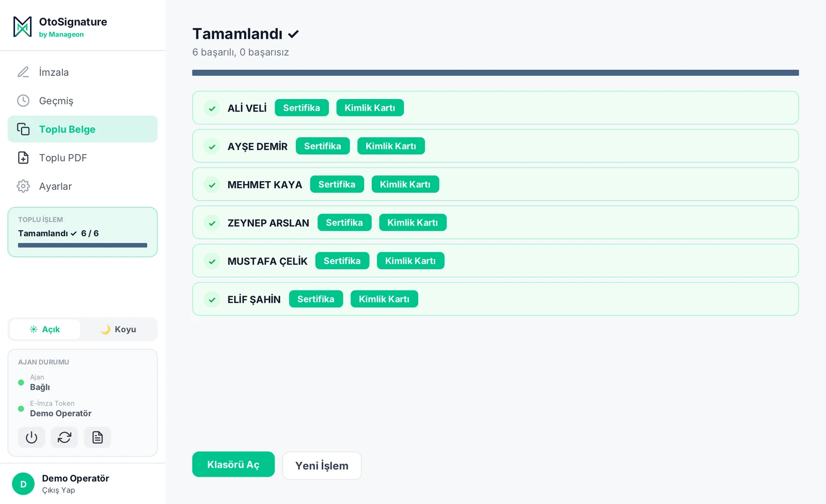Open the document log icon in agent panel
This screenshot has height=504, width=826.
(x=98, y=437)
